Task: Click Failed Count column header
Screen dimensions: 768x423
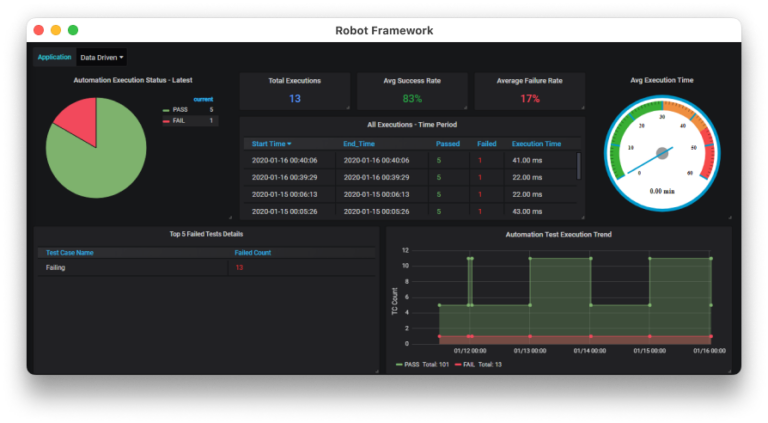Action: [x=253, y=253]
